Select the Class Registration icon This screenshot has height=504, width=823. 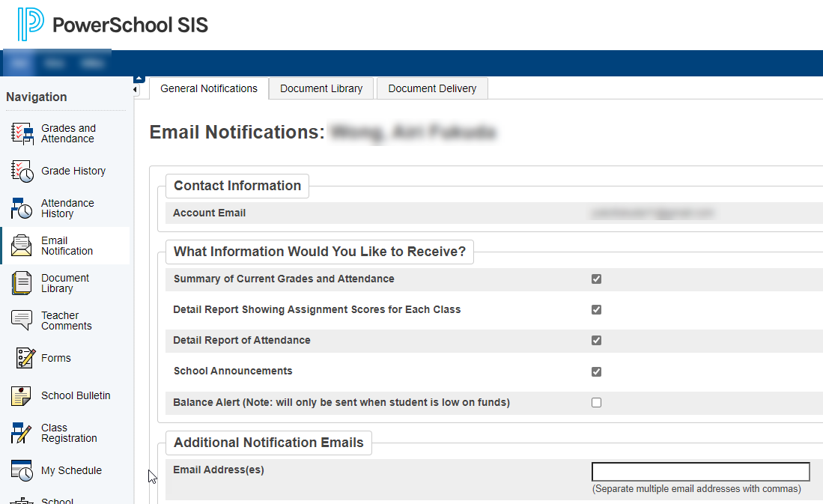point(22,433)
